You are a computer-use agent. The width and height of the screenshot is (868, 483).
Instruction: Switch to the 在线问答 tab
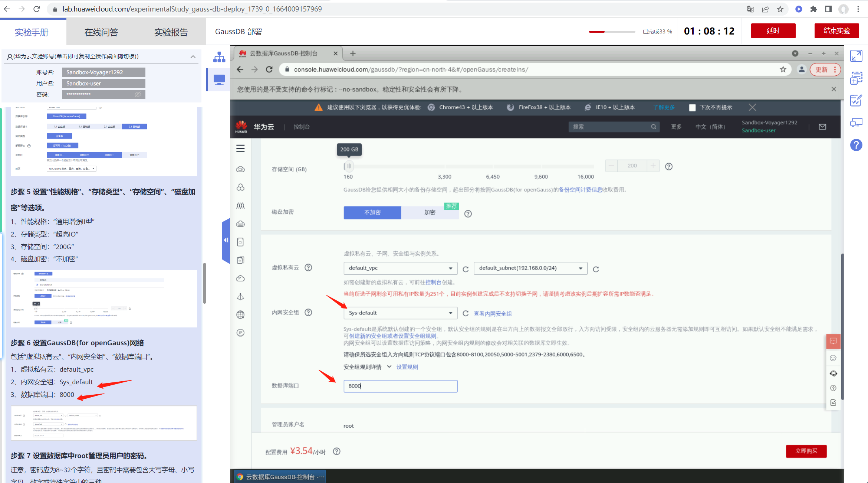tap(101, 32)
